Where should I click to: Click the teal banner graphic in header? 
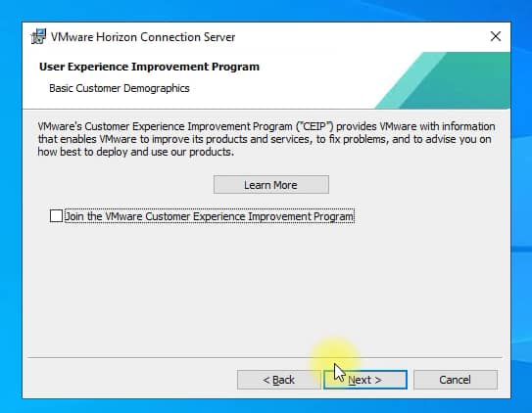coord(448,80)
